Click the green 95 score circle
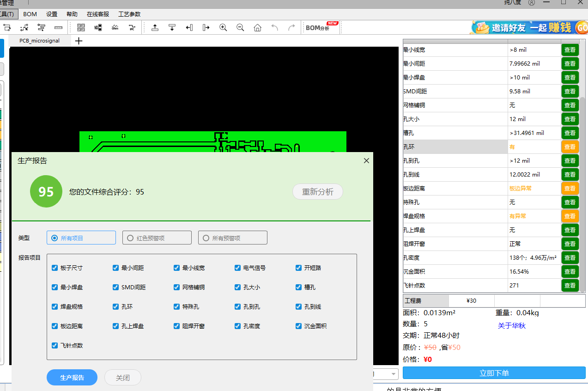The width and height of the screenshot is (588, 391). pos(46,192)
